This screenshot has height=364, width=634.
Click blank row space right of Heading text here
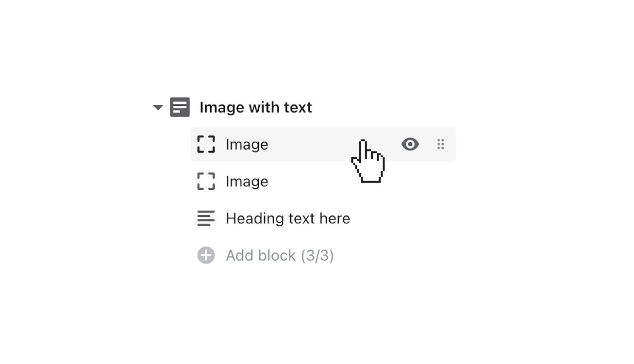point(403,218)
